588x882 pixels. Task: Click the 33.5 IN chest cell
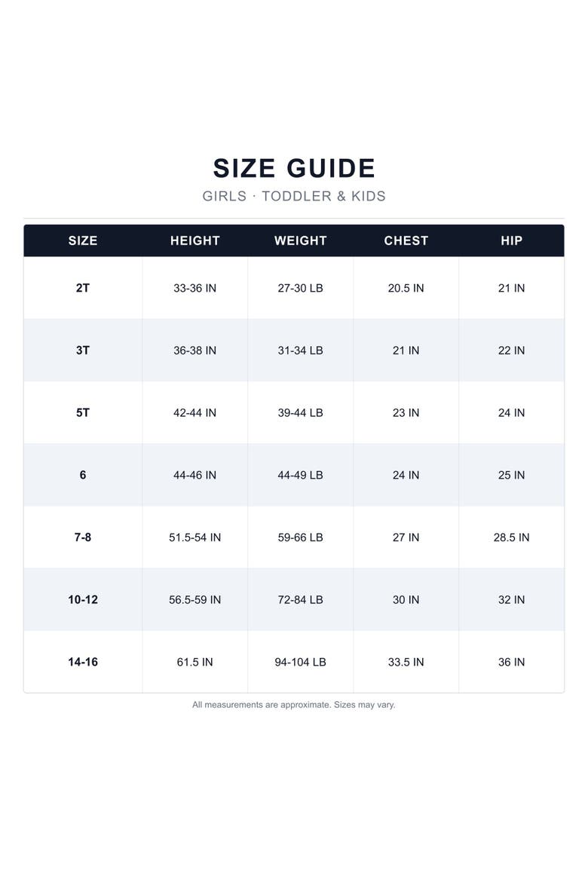[406, 662]
